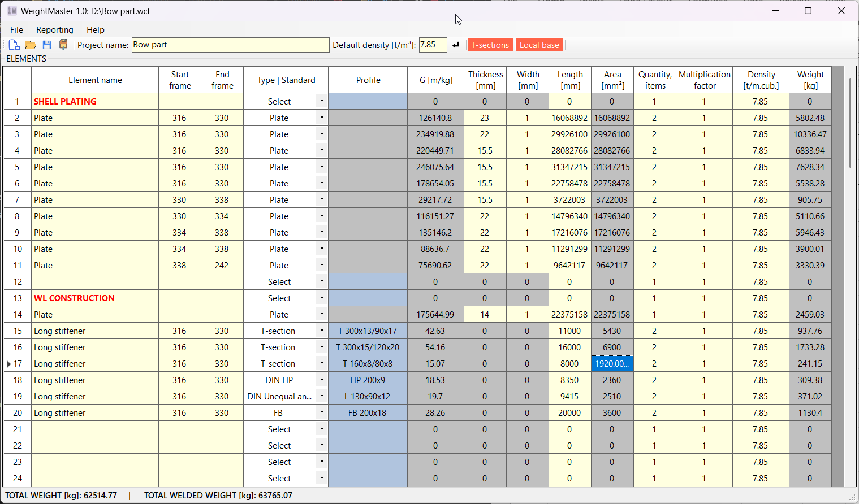Open the Local base button
Image resolution: width=859 pixels, height=504 pixels.
pyautogui.click(x=539, y=45)
